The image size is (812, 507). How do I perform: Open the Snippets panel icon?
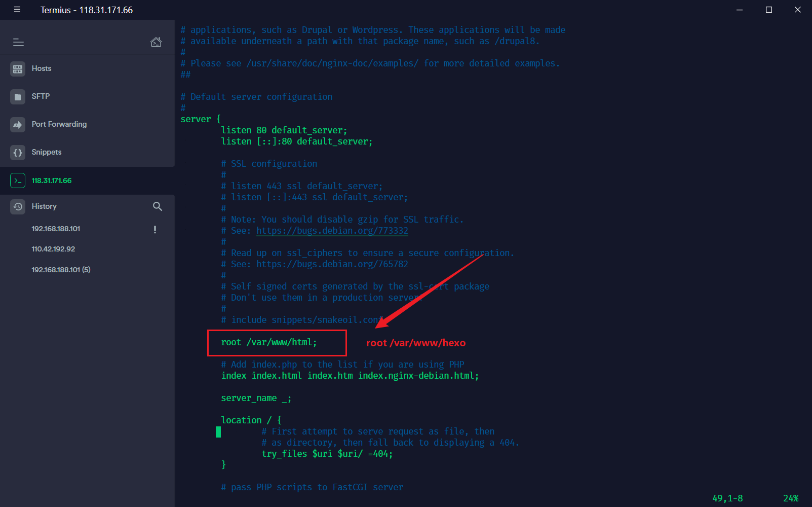pyautogui.click(x=18, y=152)
